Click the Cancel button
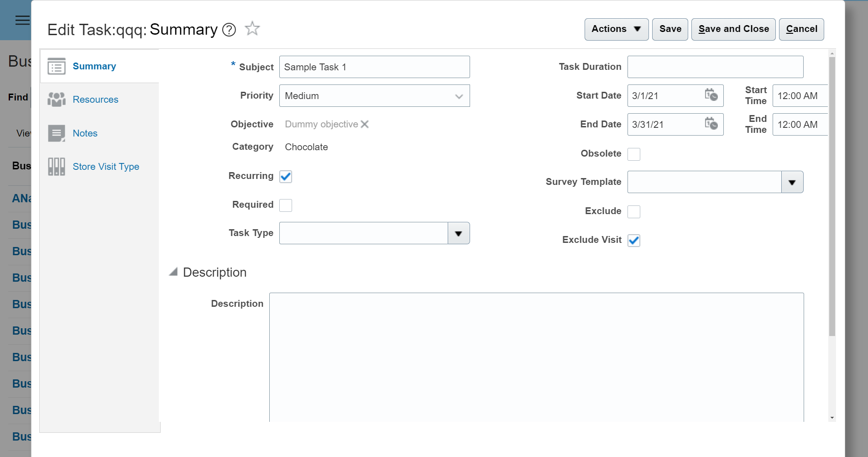Viewport: 868px width, 457px height. (x=801, y=29)
